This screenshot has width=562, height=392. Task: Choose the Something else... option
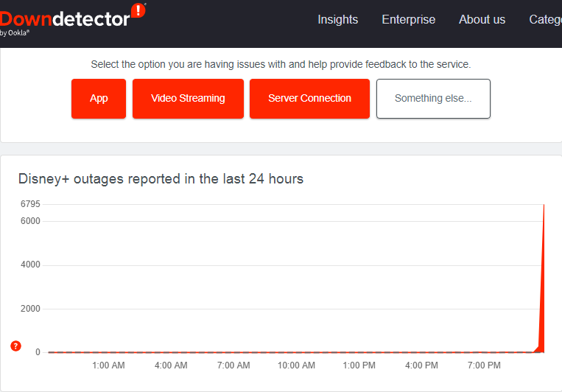point(433,99)
